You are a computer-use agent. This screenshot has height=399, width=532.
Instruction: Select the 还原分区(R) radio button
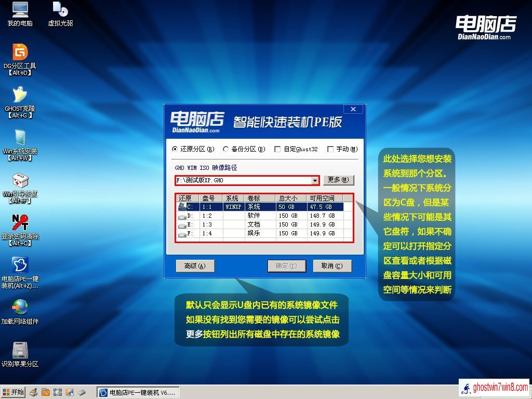tap(175, 149)
